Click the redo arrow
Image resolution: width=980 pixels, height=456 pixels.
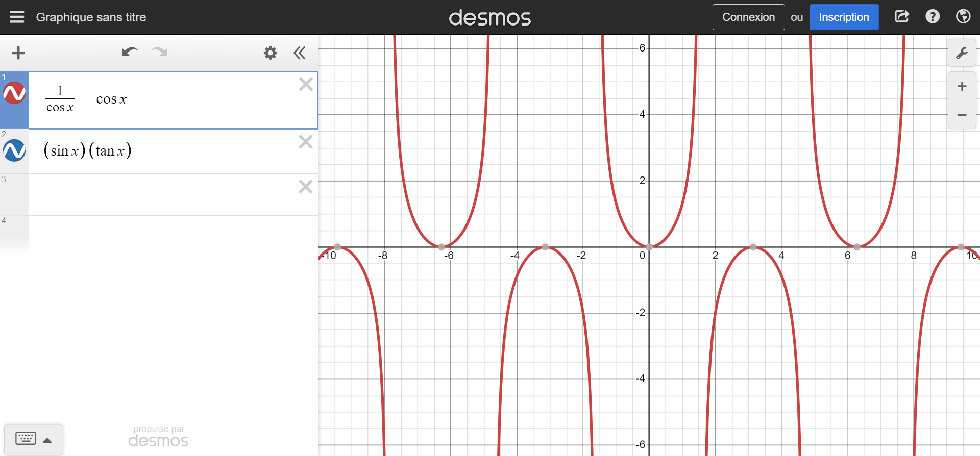tap(160, 52)
